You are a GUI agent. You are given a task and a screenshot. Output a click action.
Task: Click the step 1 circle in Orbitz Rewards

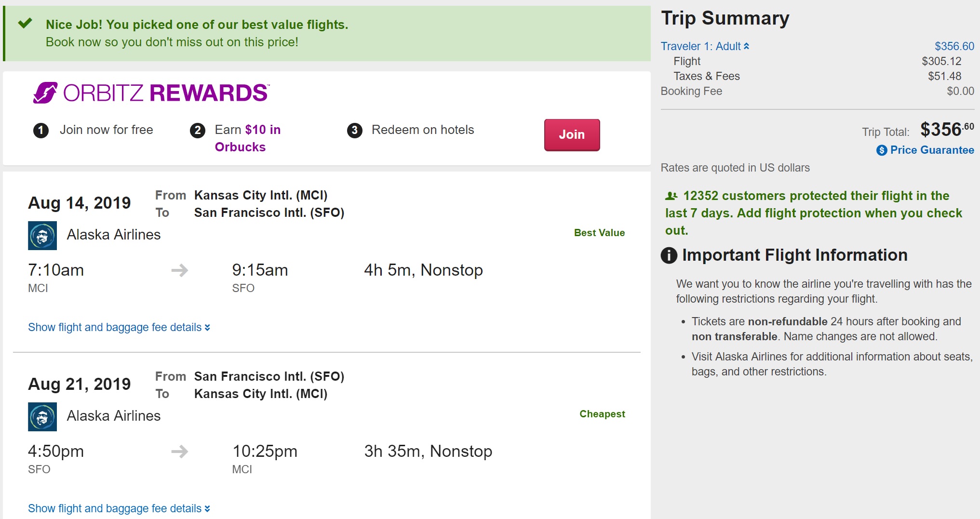(x=41, y=130)
